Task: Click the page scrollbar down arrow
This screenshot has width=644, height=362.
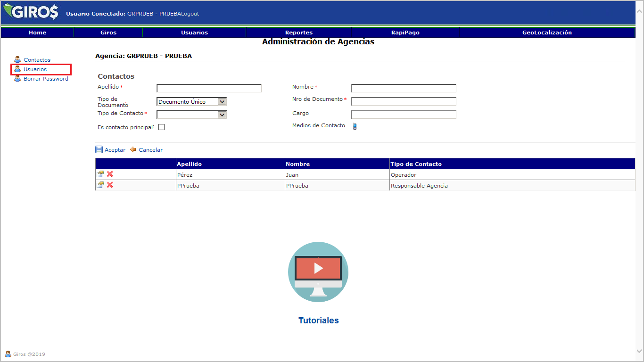Action: tap(639, 351)
